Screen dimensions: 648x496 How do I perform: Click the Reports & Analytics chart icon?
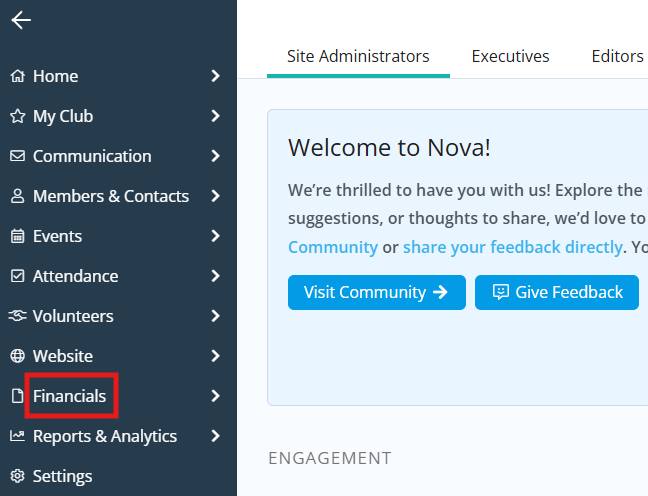17,436
